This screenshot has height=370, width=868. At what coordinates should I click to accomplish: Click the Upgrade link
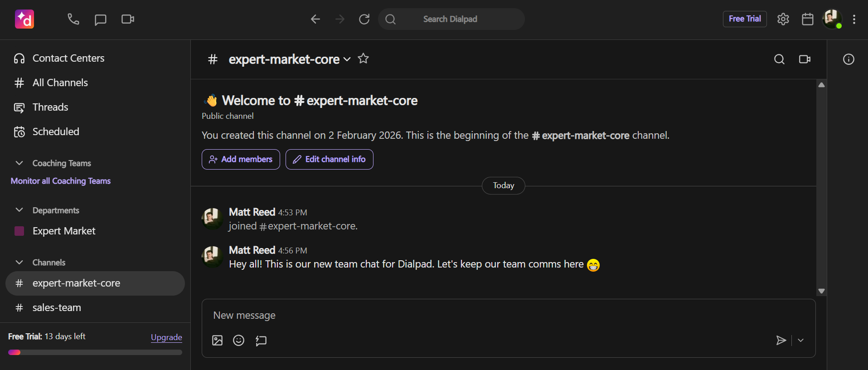coord(166,337)
